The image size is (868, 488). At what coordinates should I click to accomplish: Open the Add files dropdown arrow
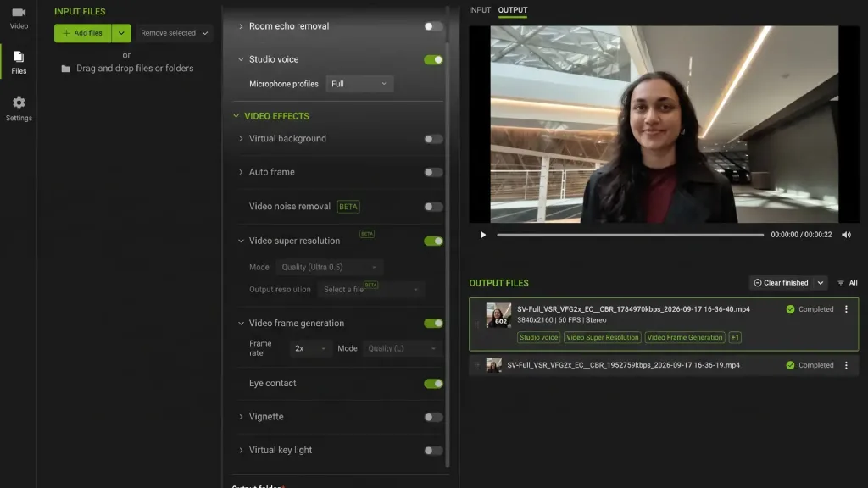click(121, 33)
